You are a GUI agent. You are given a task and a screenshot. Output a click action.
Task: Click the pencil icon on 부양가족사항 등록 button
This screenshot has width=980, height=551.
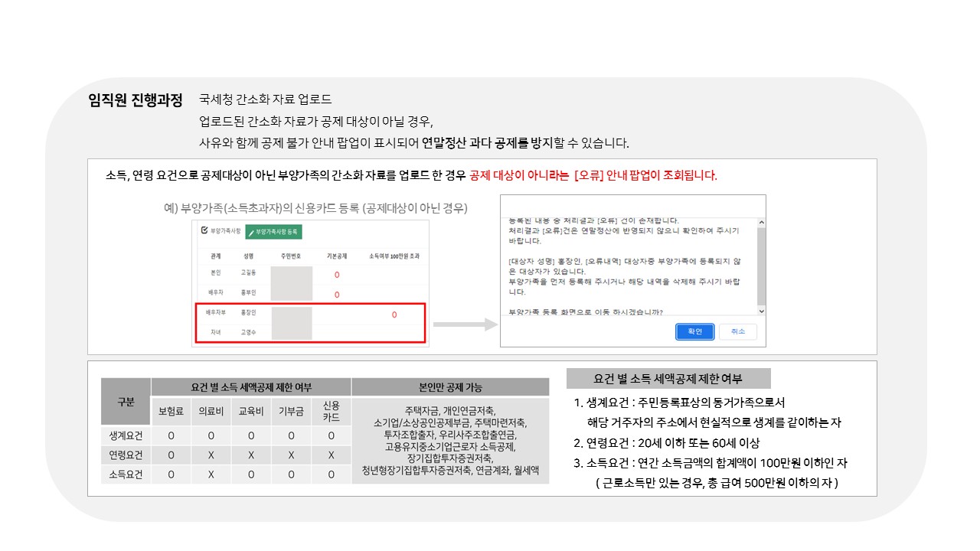pos(250,232)
